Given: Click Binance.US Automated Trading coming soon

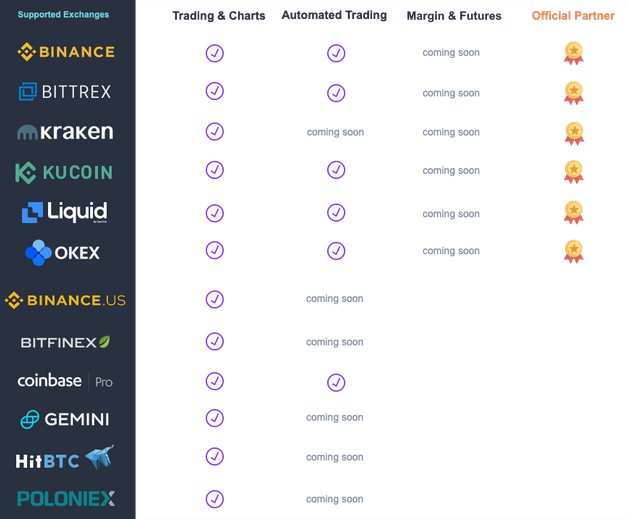Looking at the screenshot, I should (334, 299).
